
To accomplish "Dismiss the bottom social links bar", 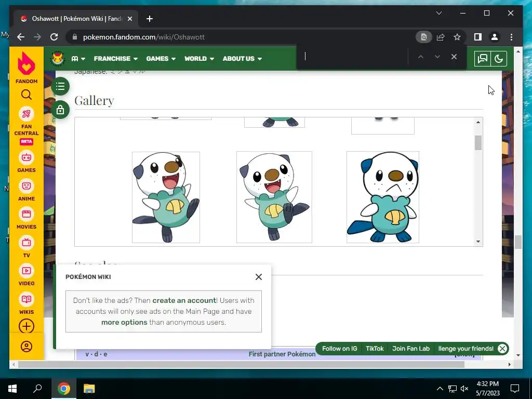I will click(x=502, y=349).
